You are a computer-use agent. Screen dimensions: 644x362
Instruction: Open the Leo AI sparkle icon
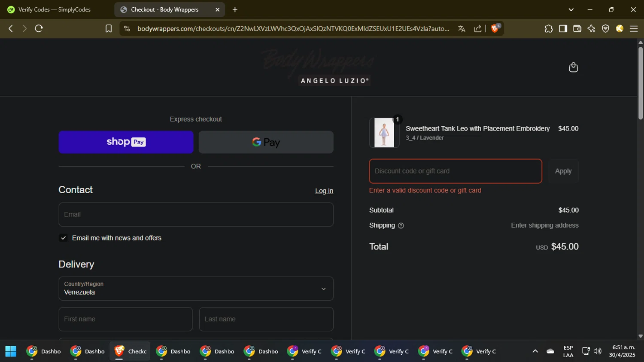point(591,29)
